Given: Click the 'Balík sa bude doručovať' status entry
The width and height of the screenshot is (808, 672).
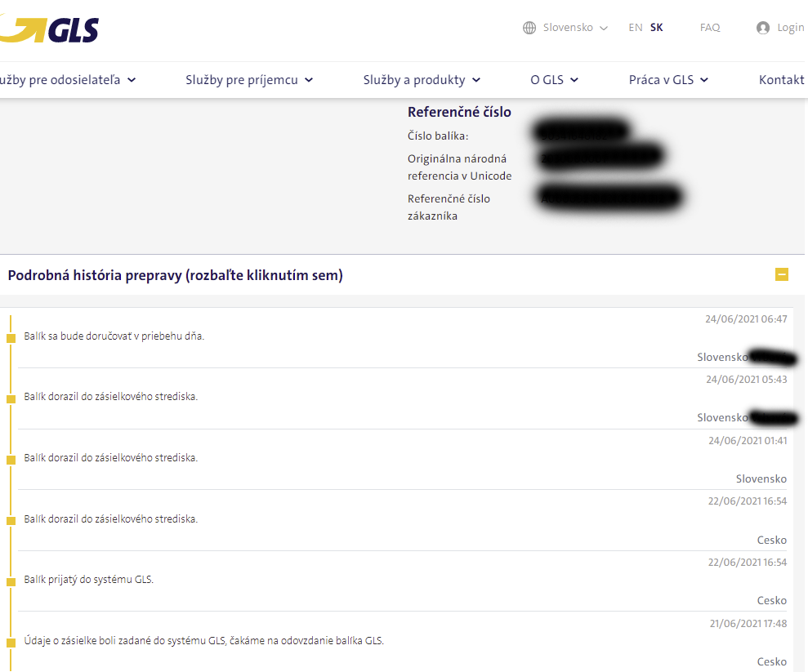Looking at the screenshot, I should tap(114, 336).
